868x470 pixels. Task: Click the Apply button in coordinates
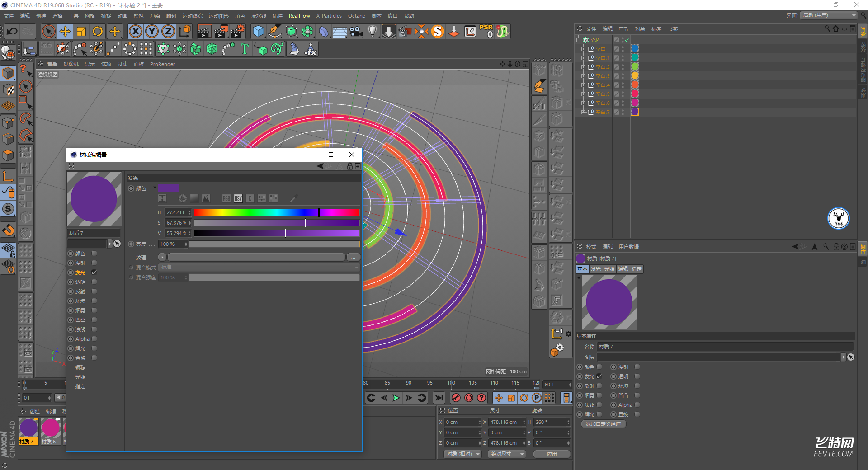point(552,454)
